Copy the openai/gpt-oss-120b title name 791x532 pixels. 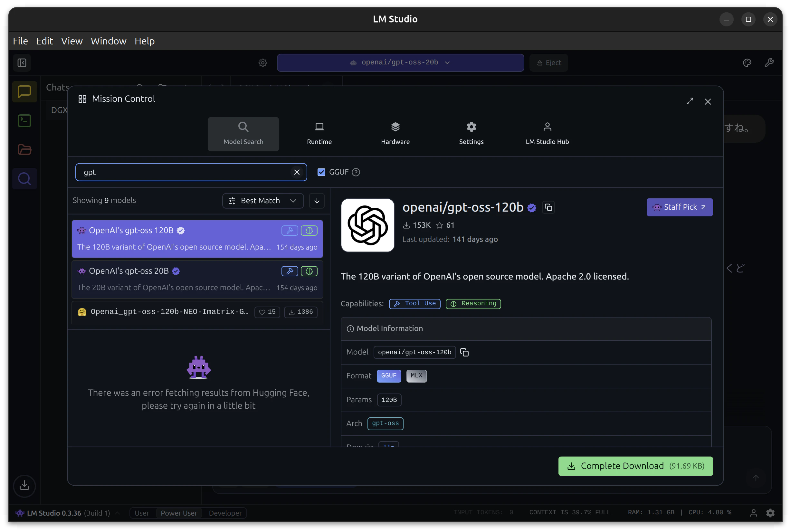pyautogui.click(x=548, y=207)
